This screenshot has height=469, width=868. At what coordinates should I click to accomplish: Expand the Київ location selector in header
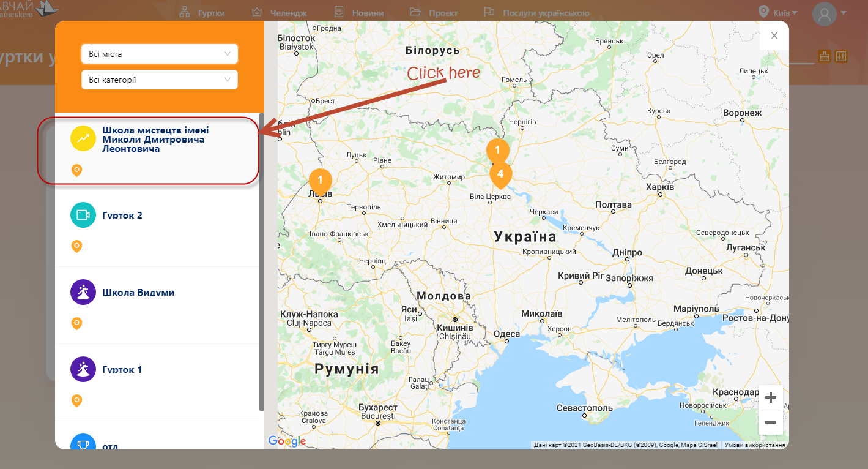pyautogui.click(x=785, y=12)
